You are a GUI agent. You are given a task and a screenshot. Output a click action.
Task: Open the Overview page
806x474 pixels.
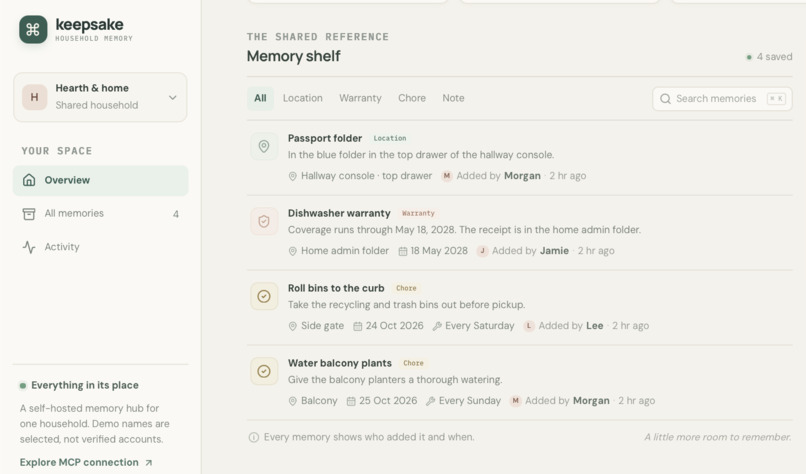tap(100, 180)
